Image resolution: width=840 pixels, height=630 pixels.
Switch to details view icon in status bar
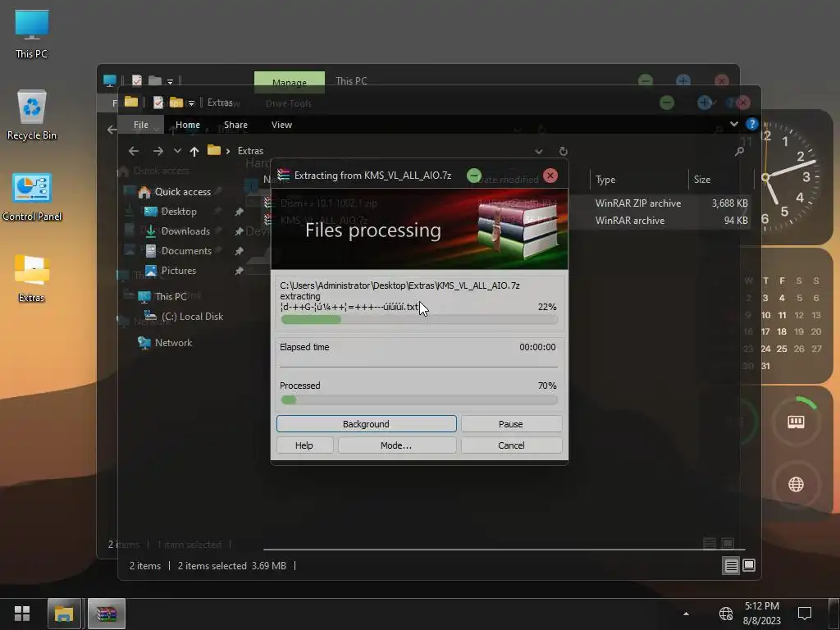point(731,566)
